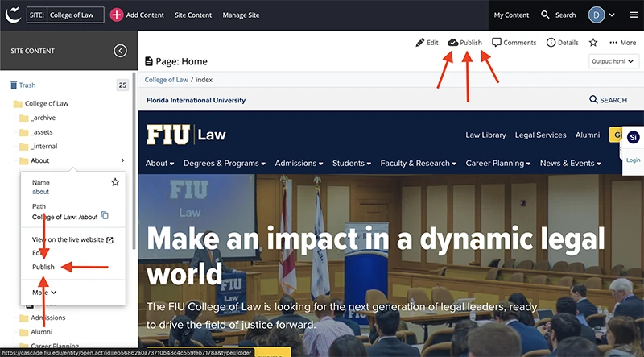Image resolution: width=644 pixels, height=357 pixels.
Task: Expand the More option in popup
Action: pos(44,293)
